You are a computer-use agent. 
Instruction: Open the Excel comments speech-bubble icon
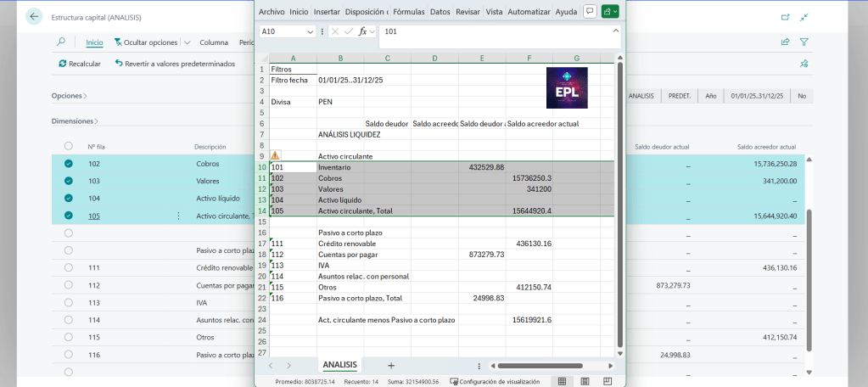point(589,12)
